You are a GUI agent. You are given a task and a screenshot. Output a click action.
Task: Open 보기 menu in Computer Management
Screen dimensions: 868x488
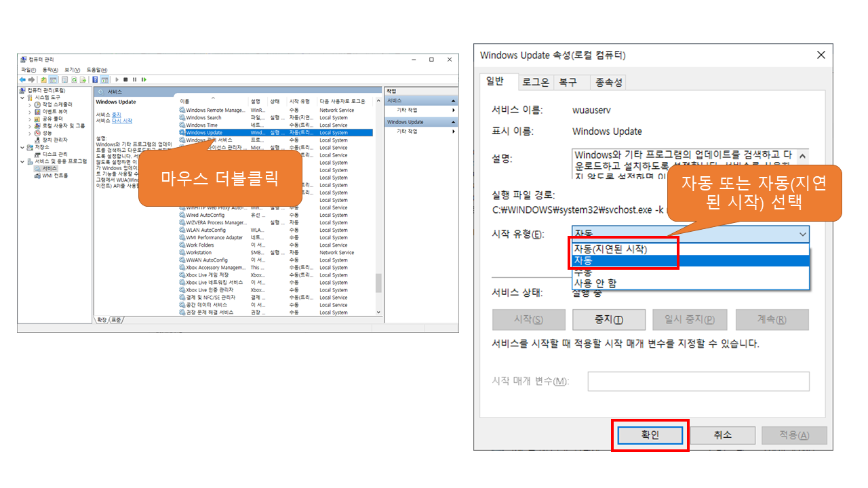(x=72, y=70)
